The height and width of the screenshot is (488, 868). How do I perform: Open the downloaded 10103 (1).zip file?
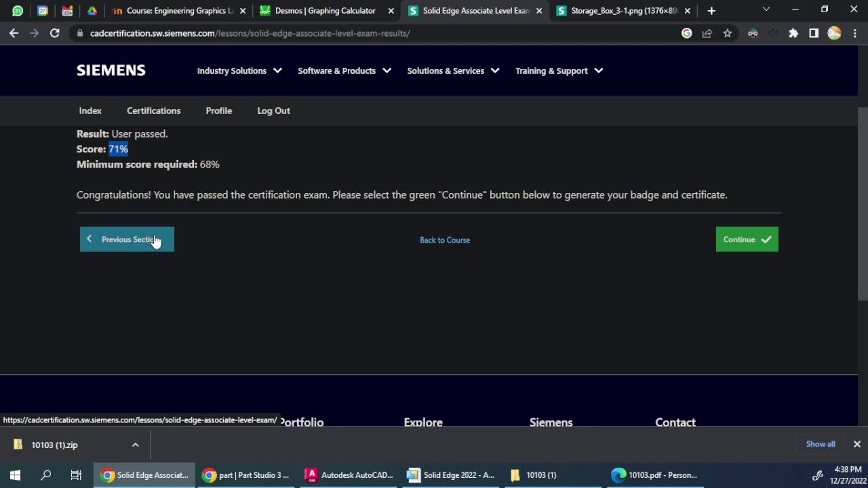pyautogui.click(x=54, y=445)
